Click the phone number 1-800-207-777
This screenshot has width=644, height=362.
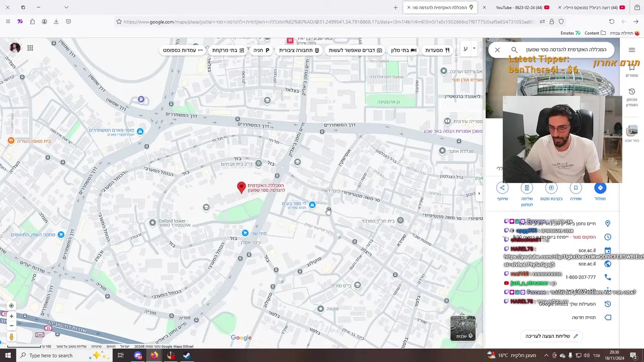[581, 277]
